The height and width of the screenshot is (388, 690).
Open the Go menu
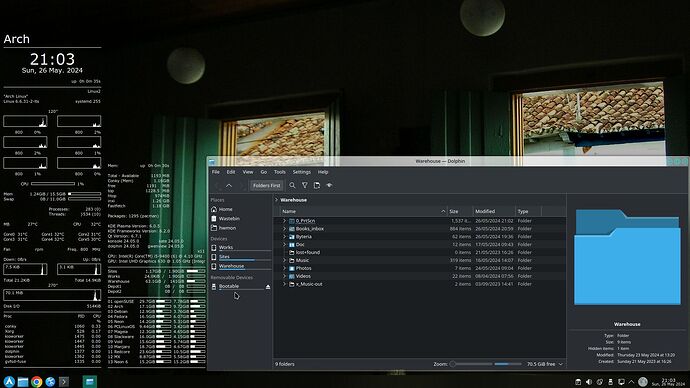coord(264,172)
